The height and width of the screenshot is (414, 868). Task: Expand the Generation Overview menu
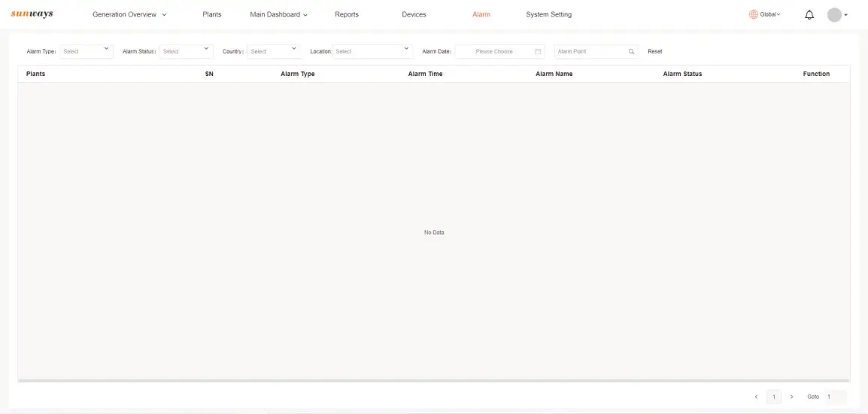tap(129, 14)
